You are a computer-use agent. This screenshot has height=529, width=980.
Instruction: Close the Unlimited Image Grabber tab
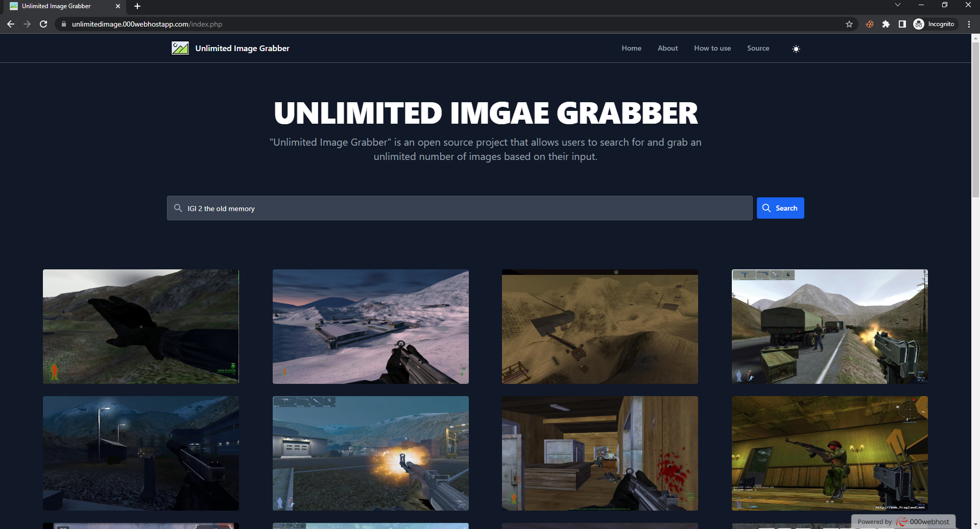pyautogui.click(x=118, y=6)
